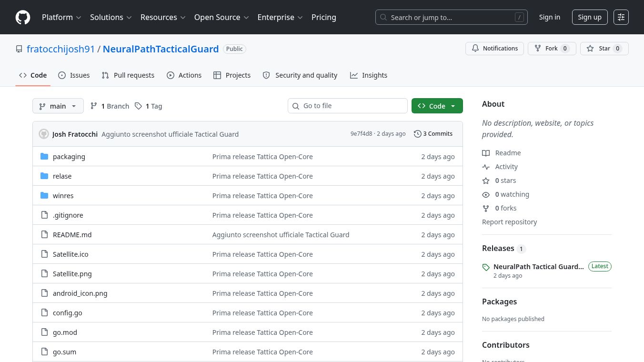
Task: Switch to the Issues tab
Action: [74, 75]
